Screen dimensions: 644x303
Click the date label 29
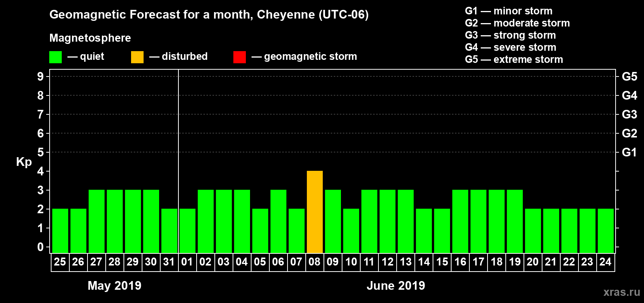[x=133, y=262]
